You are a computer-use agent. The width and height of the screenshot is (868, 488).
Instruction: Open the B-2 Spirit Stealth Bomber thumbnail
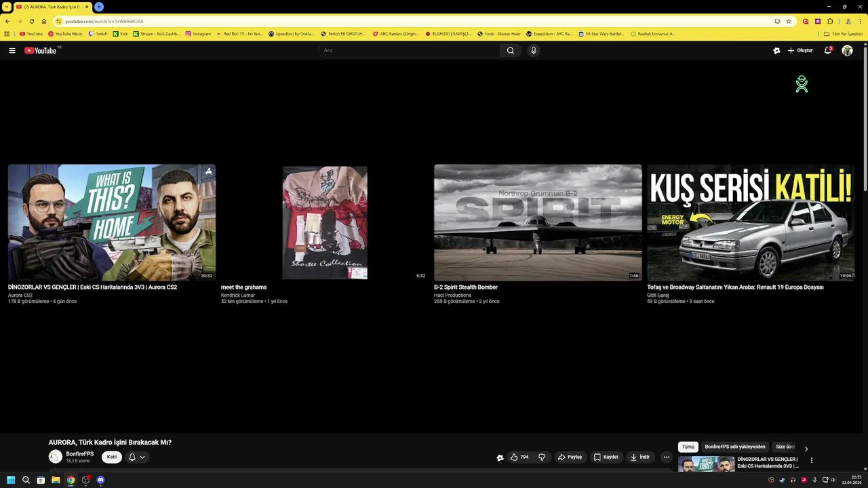538,222
